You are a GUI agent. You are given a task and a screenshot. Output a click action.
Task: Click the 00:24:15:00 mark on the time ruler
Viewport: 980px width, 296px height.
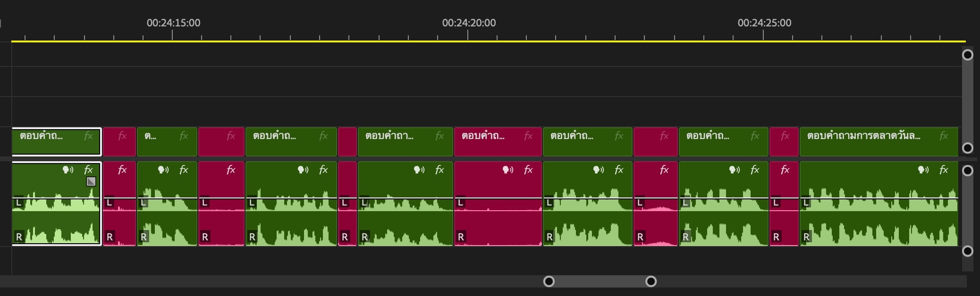point(173,23)
